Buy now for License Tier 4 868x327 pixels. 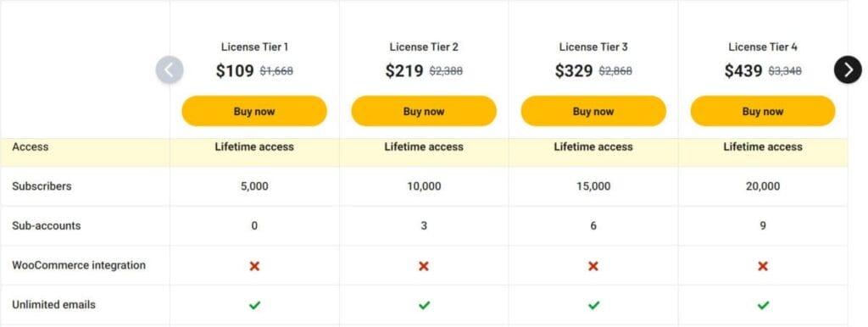tap(763, 111)
